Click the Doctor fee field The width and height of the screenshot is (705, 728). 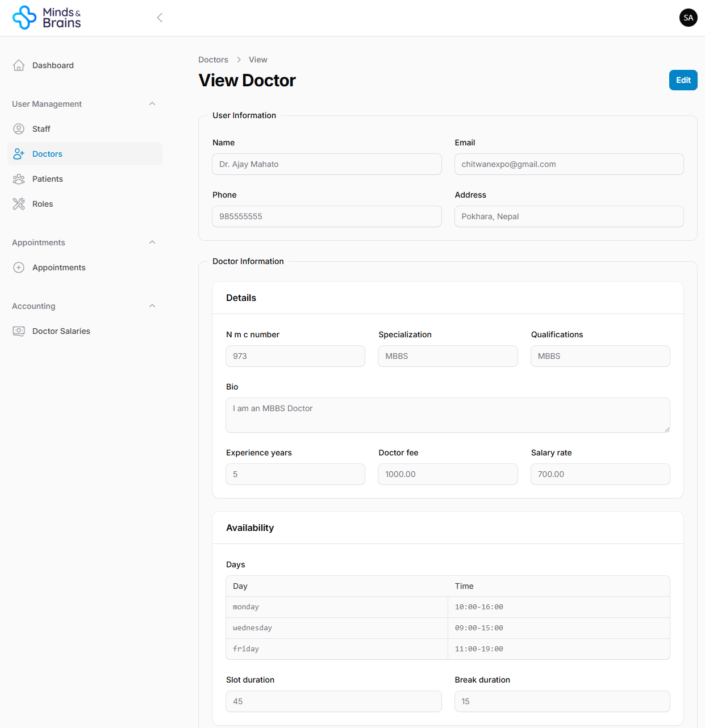tap(448, 474)
